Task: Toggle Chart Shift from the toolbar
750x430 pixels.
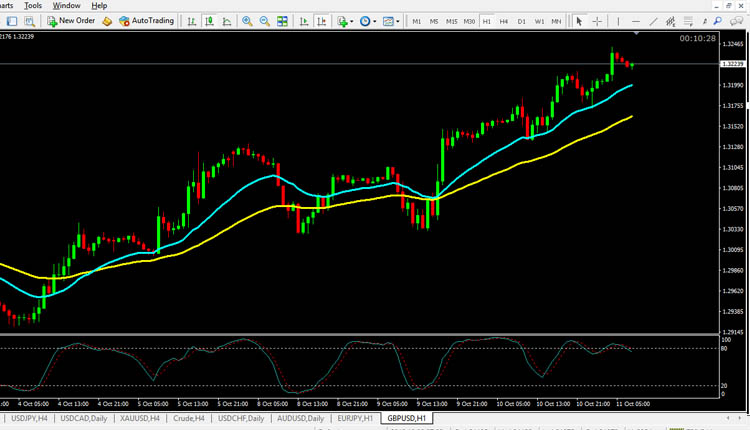Action: 321,21
